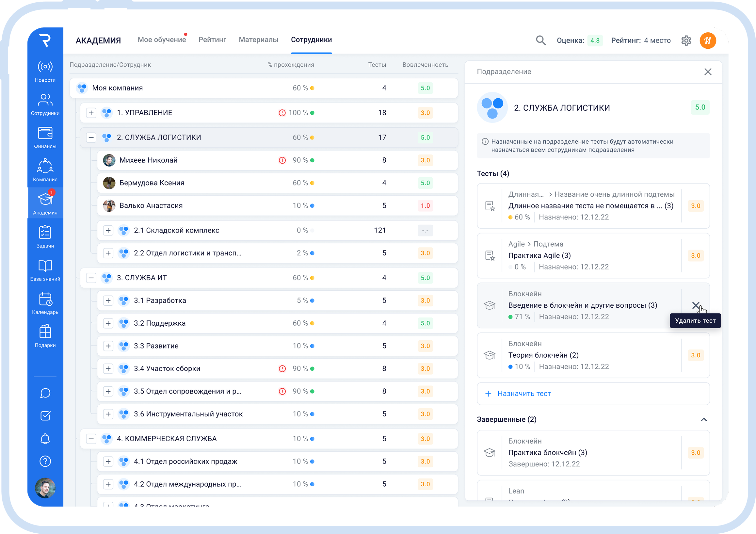
Task: Click the СЛУЖБА ЛОГИСТИКИ department logo in panel
Action: (492, 108)
